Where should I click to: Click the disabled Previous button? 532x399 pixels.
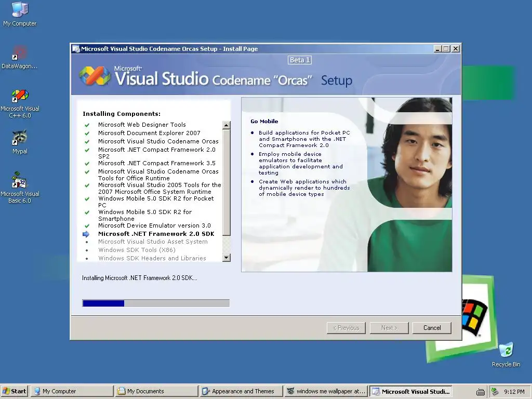[x=346, y=328]
